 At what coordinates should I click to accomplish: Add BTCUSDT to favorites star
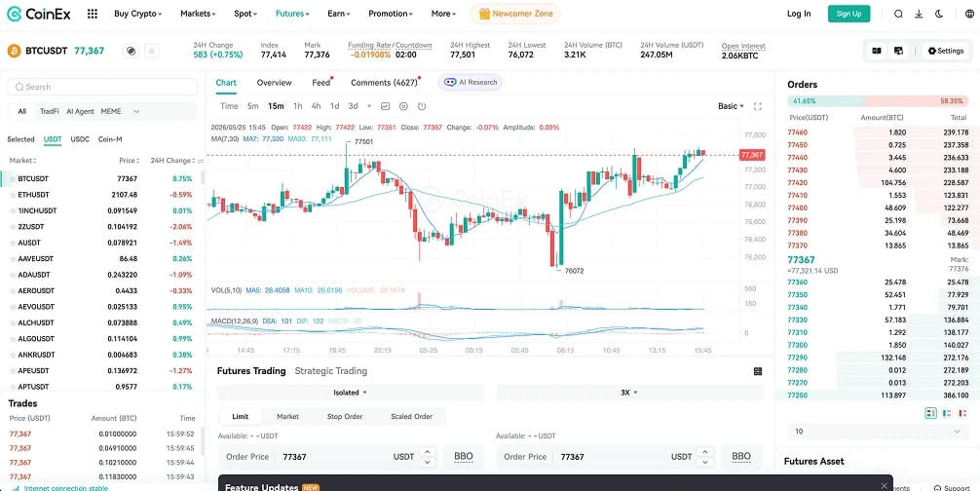coord(151,52)
